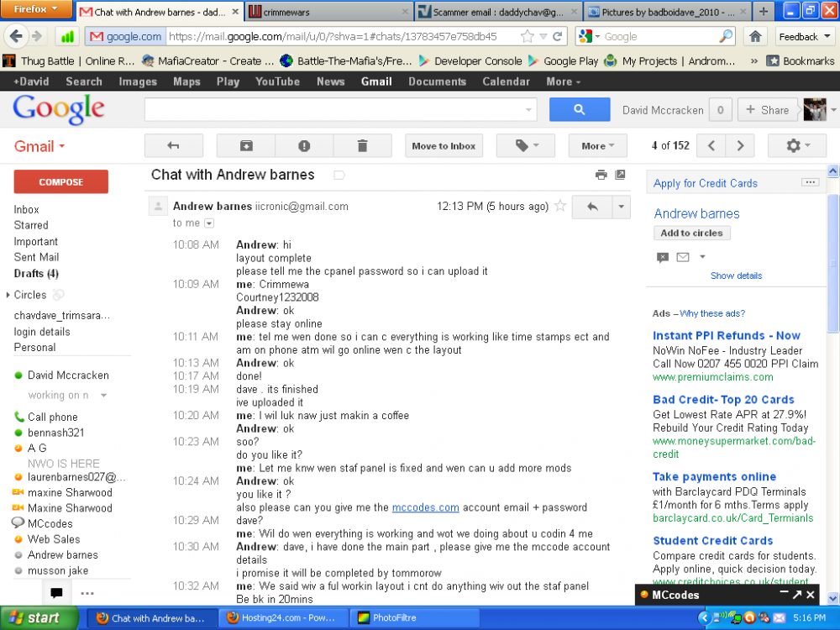This screenshot has height=630, width=840.
Task: Open the Labels dropdown in toolbar
Action: coord(526,146)
